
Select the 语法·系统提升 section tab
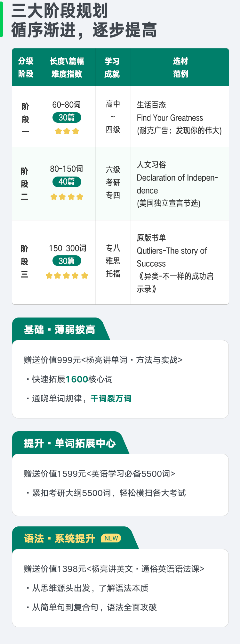click(x=74, y=538)
